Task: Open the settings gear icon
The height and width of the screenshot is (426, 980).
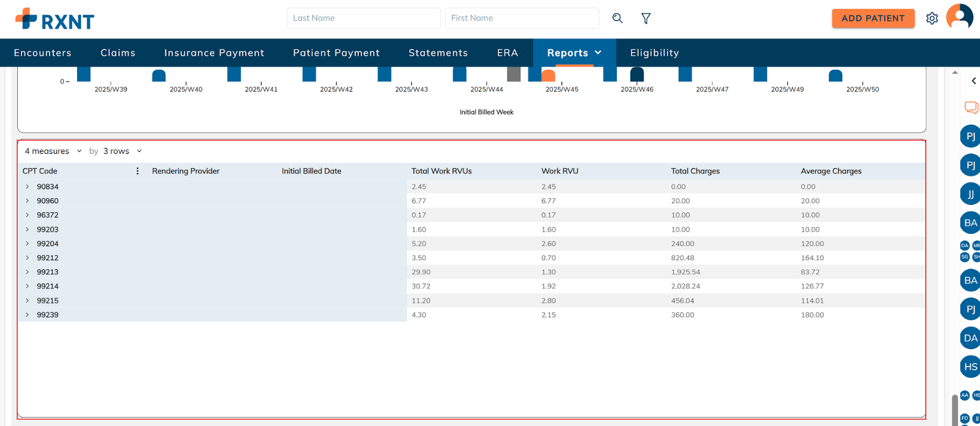Action: 932,18
